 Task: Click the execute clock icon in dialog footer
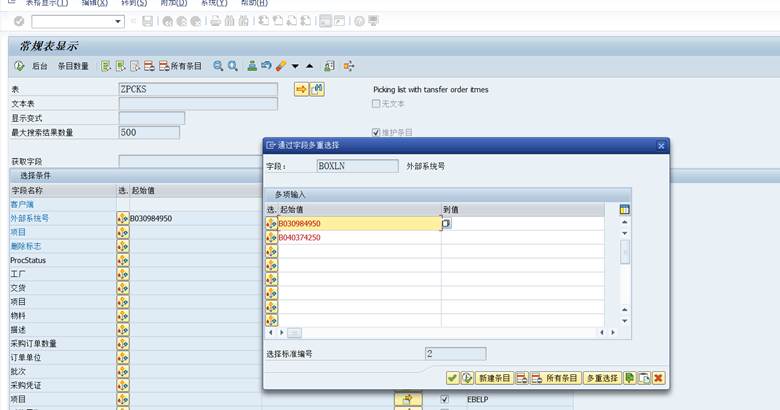tap(467, 378)
